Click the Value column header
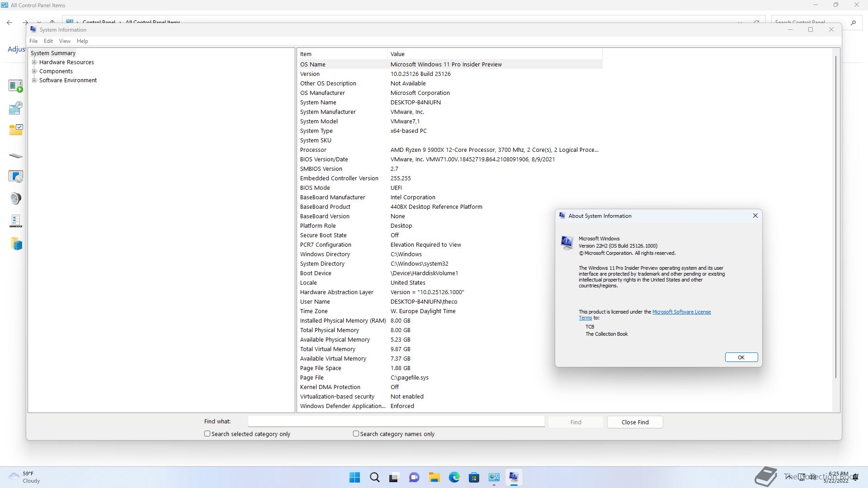This screenshot has height=488, width=868. tap(495, 54)
